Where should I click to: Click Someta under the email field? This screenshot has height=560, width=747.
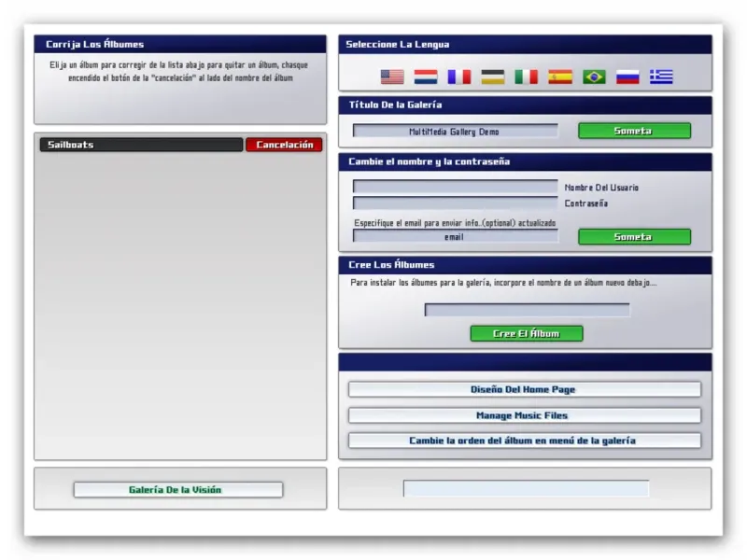pyautogui.click(x=634, y=237)
